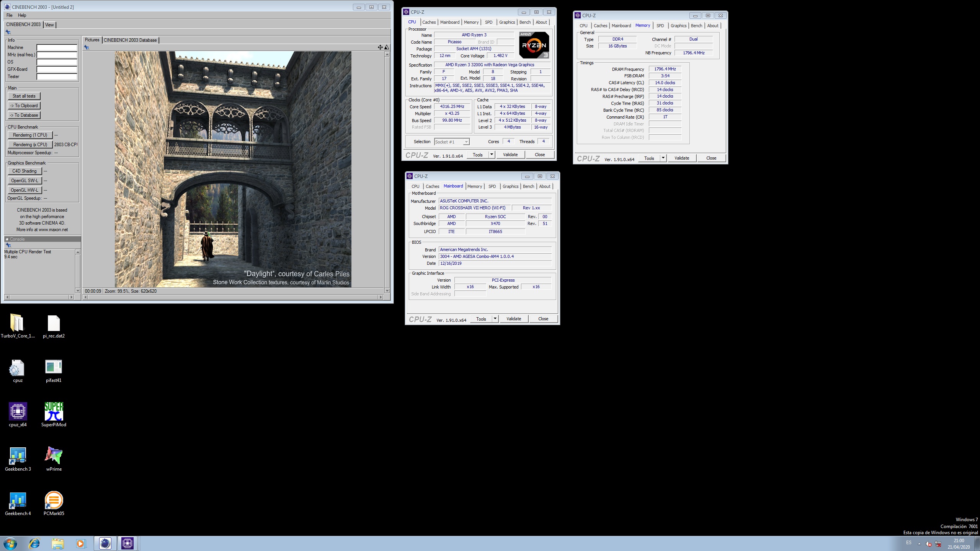Screen dimensions: 980x551
Task: Click the Tester input field
Action: (57, 77)
